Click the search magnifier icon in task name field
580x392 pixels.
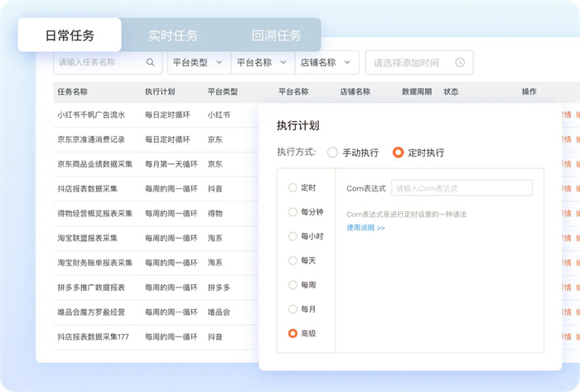click(x=150, y=62)
